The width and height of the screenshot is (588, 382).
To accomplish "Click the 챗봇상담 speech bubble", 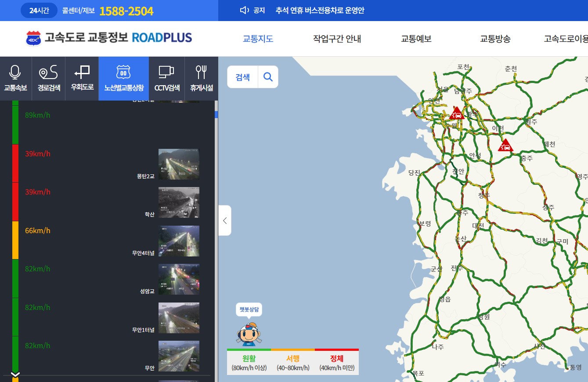I will pyautogui.click(x=249, y=310).
